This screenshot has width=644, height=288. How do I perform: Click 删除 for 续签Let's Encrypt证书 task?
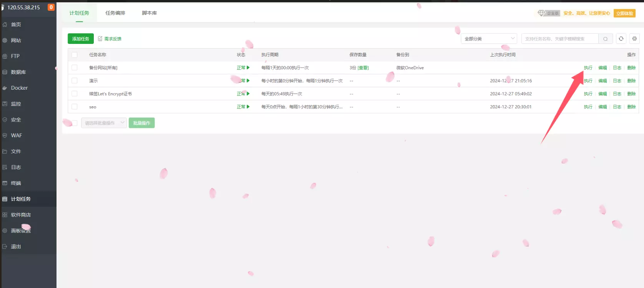coord(631,94)
